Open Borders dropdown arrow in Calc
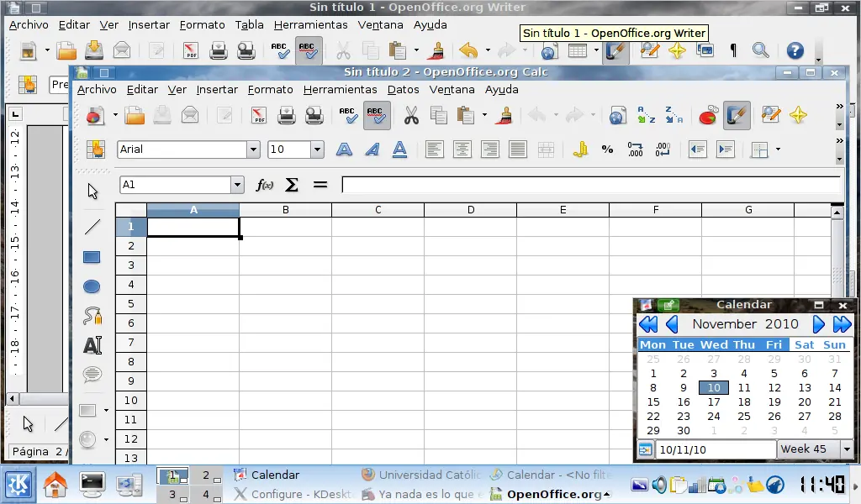 [x=778, y=150]
